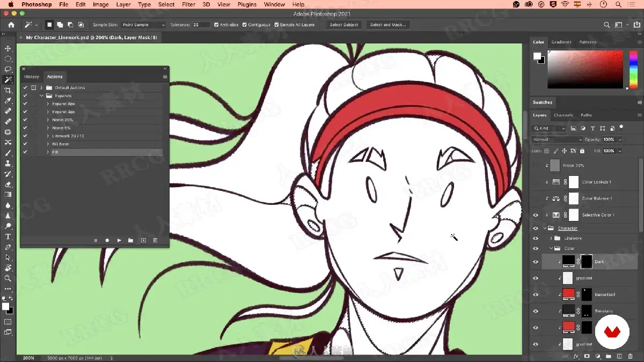Image resolution: width=644 pixels, height=362 pixels.
Task: Create a new layer in Layers panel
Action: pos(619,356)
